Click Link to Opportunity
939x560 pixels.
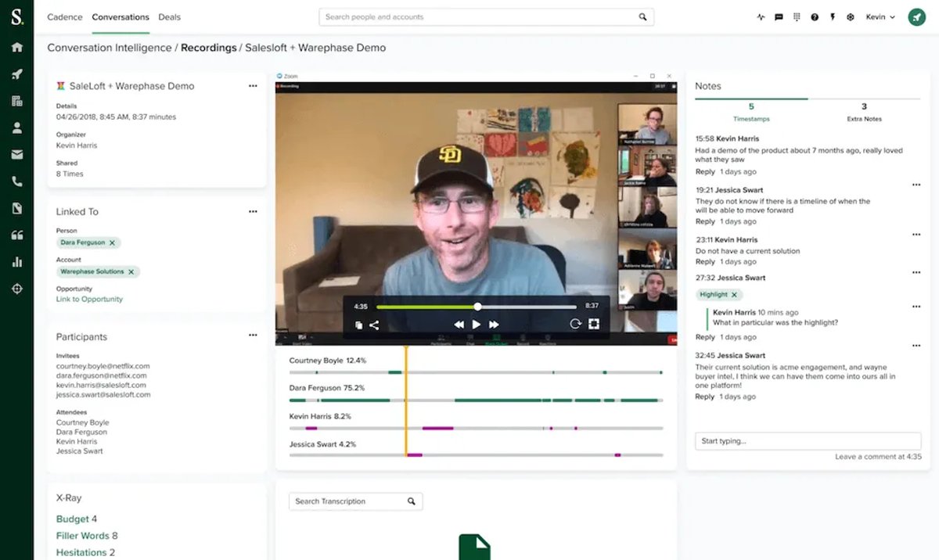(x=89, y=299)
